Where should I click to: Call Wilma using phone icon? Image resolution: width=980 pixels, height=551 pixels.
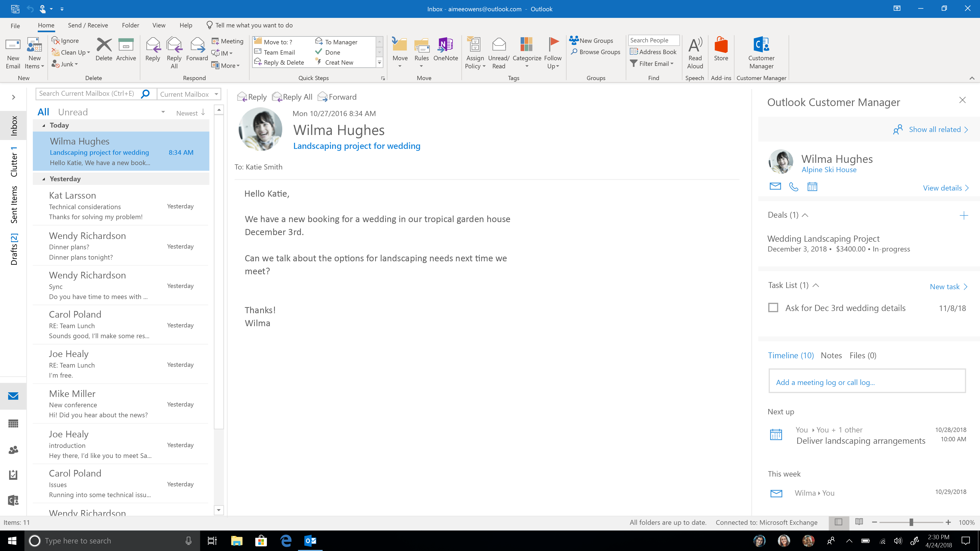pos(794,187)
